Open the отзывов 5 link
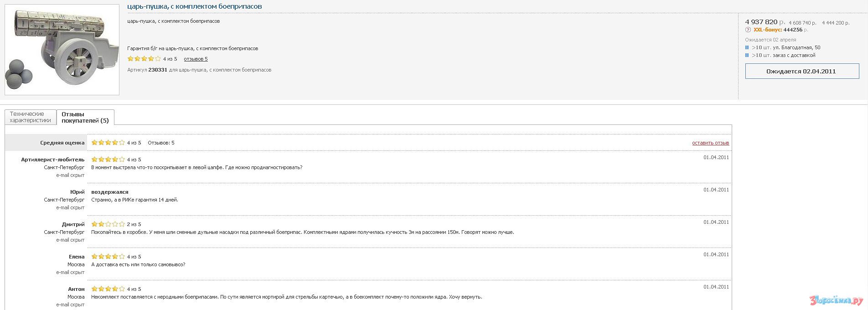Image resolution: width=868 pixels, height=310 pixels. coord(196,59)
